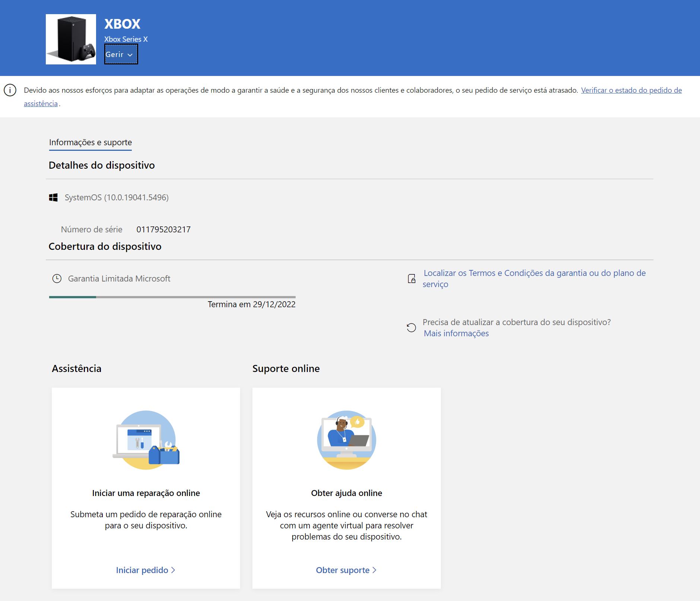Click the locked document icon near Termos
700x601 pixels.
click(411, 279)
